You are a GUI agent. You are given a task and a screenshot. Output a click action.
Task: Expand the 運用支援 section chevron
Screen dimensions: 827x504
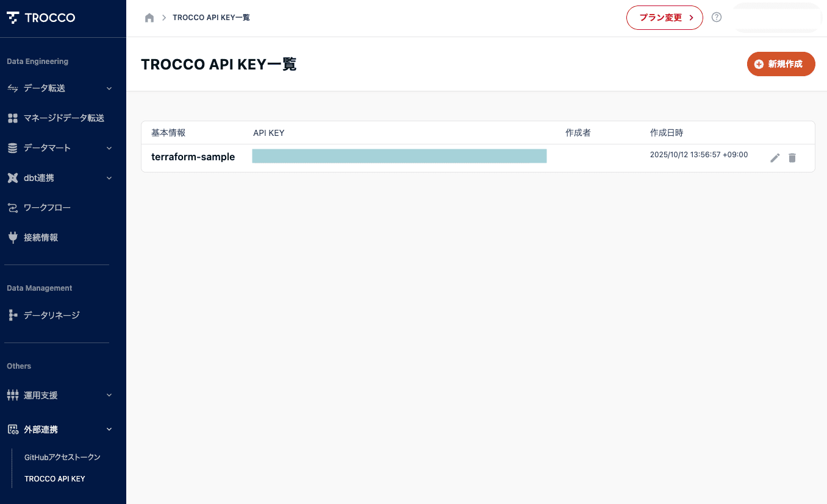pos(109,396)
